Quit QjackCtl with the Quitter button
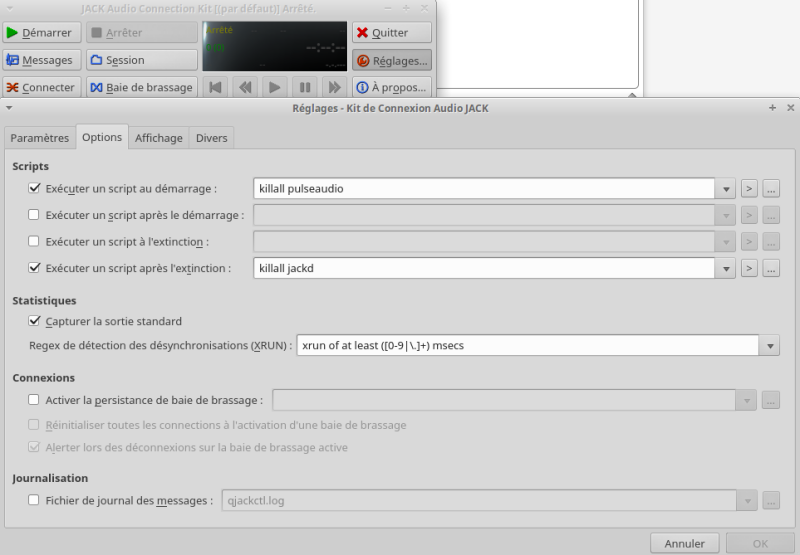800x555 pixels. (x=392, y=33)
